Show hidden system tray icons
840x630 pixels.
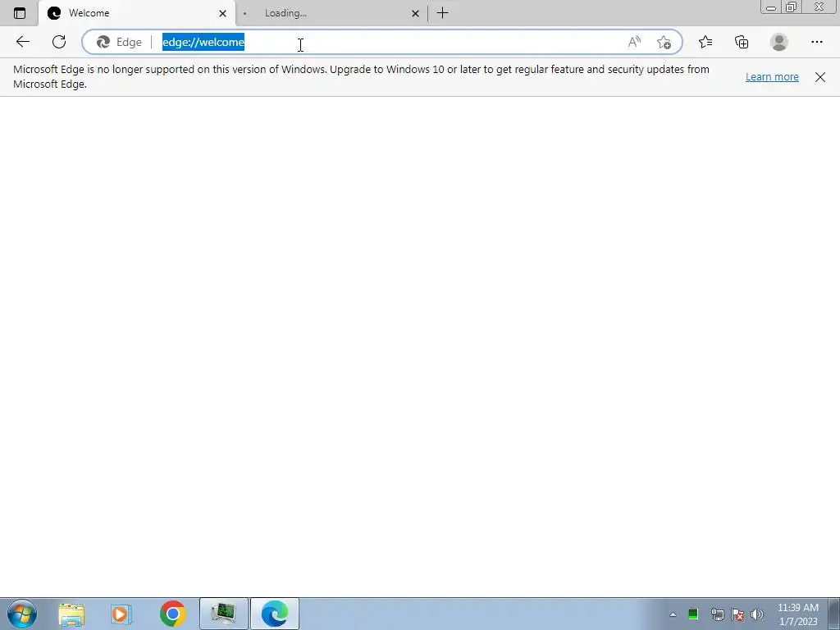pos(673,614)
